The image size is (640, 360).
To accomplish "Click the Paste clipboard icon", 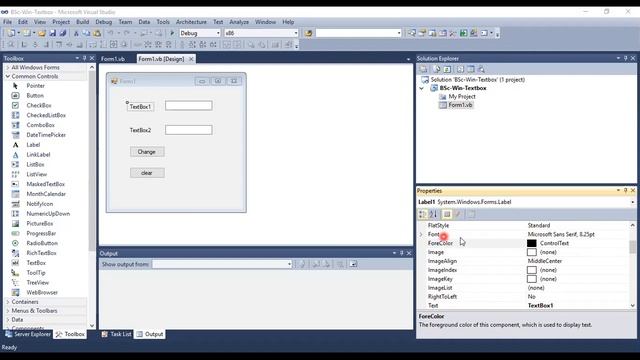I will (x=97, y=33).
